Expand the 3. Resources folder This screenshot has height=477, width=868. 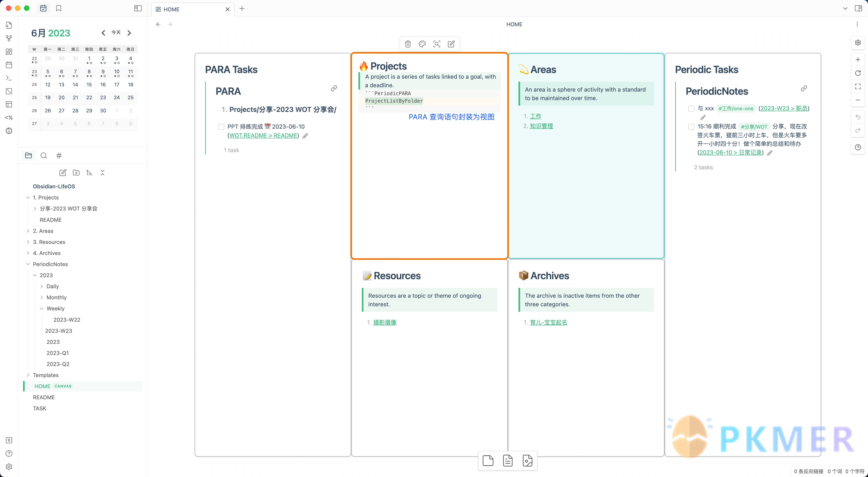point(28,242)
